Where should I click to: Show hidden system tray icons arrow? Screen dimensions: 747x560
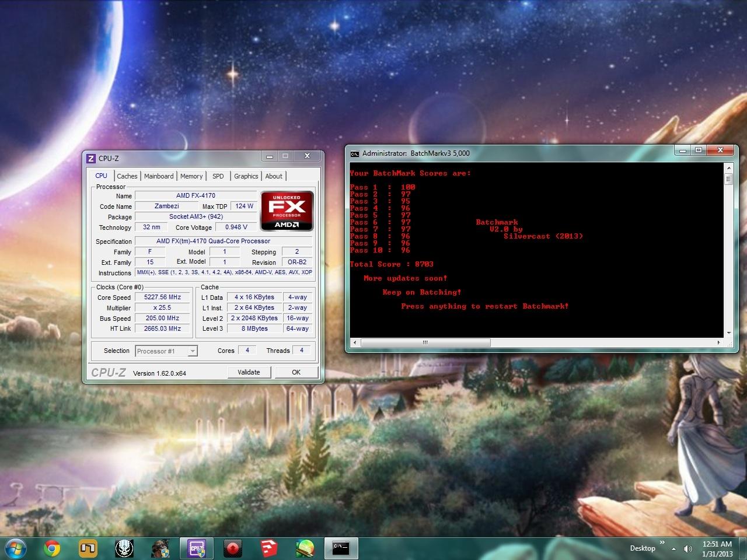pyautogui.click(x=674, y=549)
